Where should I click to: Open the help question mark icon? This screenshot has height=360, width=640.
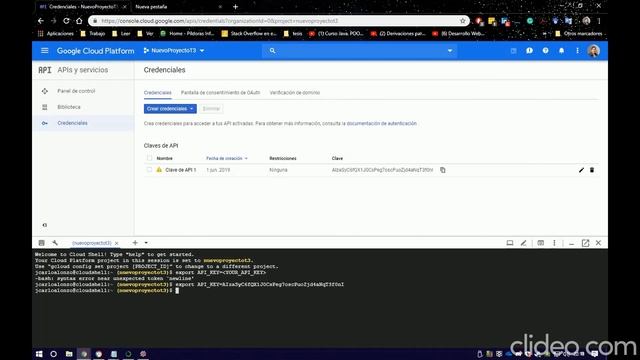pyautogui.click(x=545, y=51)
